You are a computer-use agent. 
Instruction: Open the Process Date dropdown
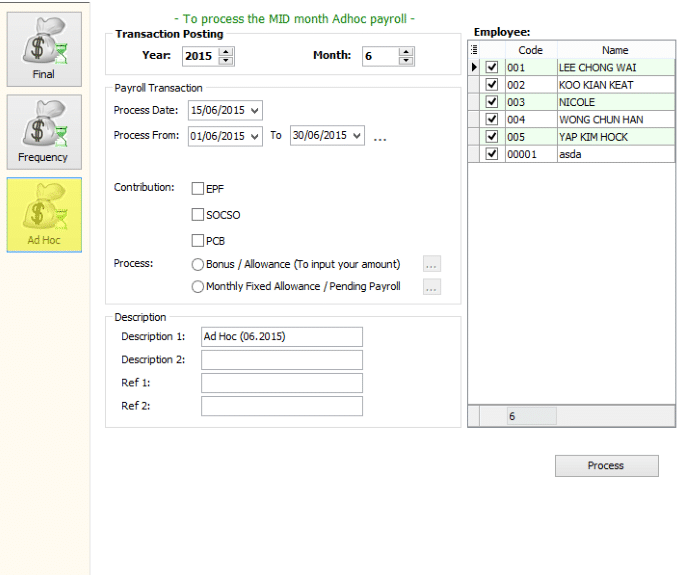255,110
